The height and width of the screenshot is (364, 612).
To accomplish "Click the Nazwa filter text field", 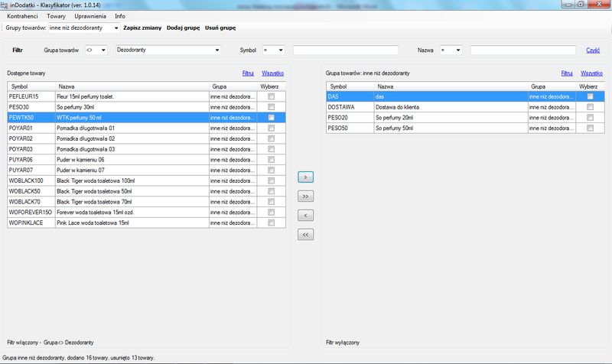I will (523, 50).
